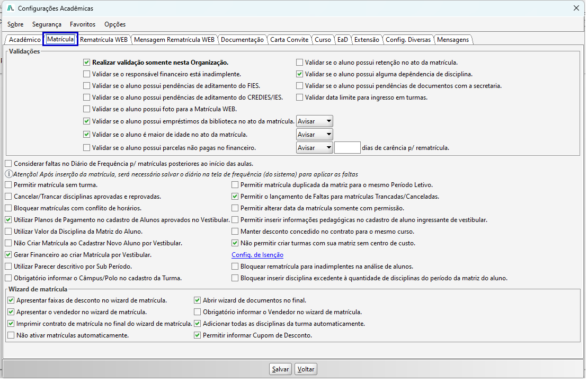Screen dimensions: 588x382
Task: Uncheck Abrir wizard de documentos no final
Action: coord(197,300)
